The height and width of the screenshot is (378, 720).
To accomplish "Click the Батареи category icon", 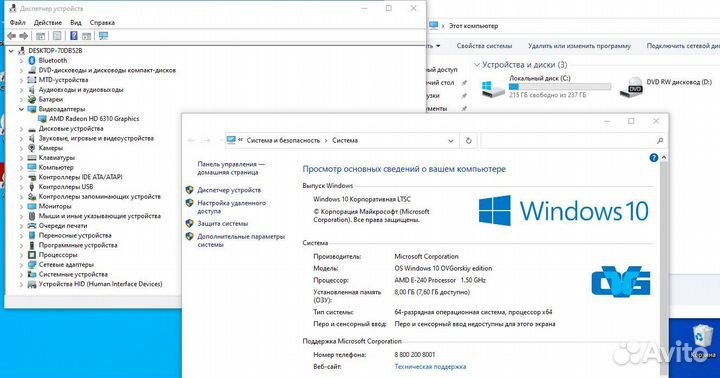I will 32,99.
